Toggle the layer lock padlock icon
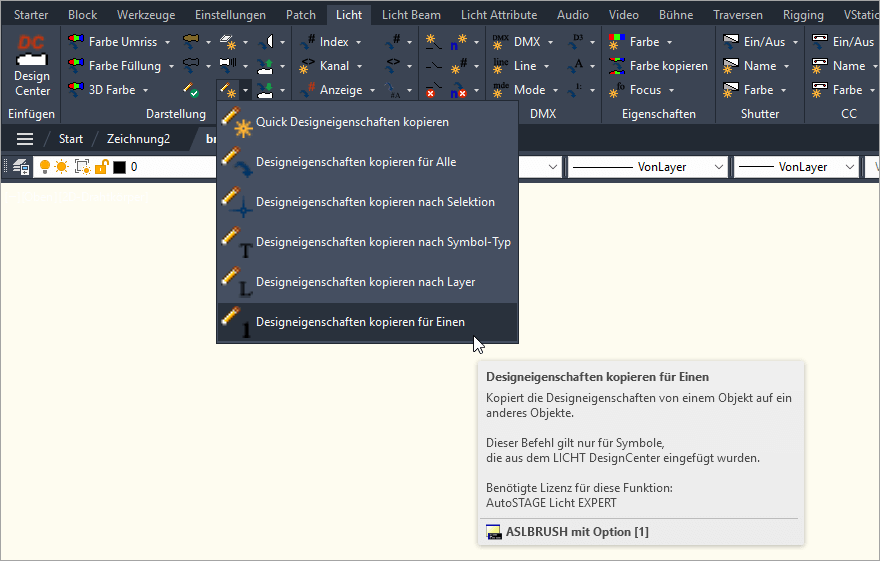Screen dimensions: 880x561 pos(101,167)
